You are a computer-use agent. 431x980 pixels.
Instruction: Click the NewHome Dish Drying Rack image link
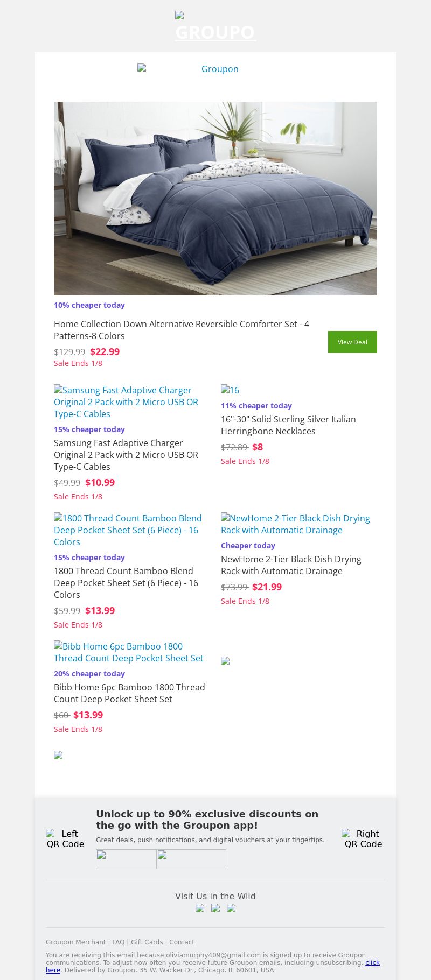click(x=295, y=524)
